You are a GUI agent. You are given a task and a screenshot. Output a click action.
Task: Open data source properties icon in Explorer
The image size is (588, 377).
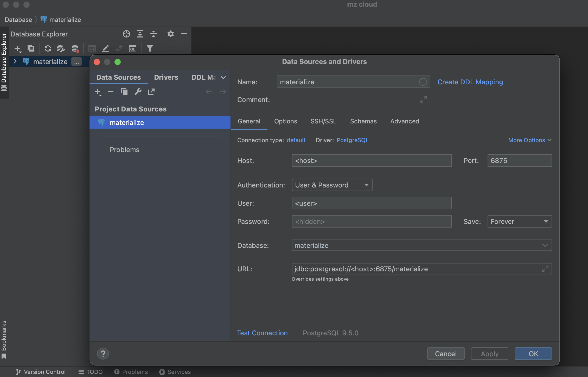pos(61,48)
